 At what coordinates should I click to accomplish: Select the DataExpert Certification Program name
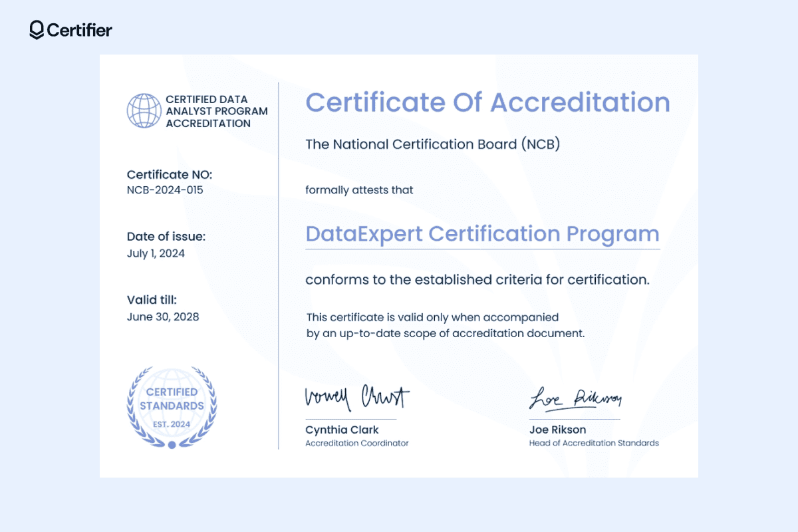point(482,234)
